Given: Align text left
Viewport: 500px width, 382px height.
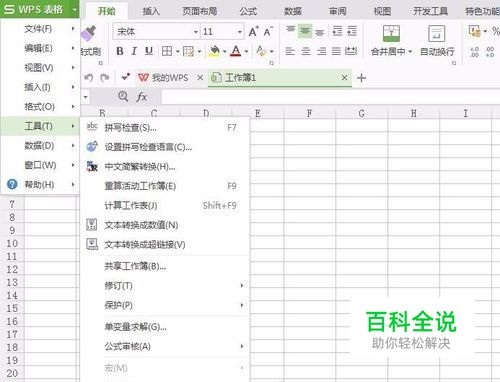Looking at the screenshot, I should [290, 51].
